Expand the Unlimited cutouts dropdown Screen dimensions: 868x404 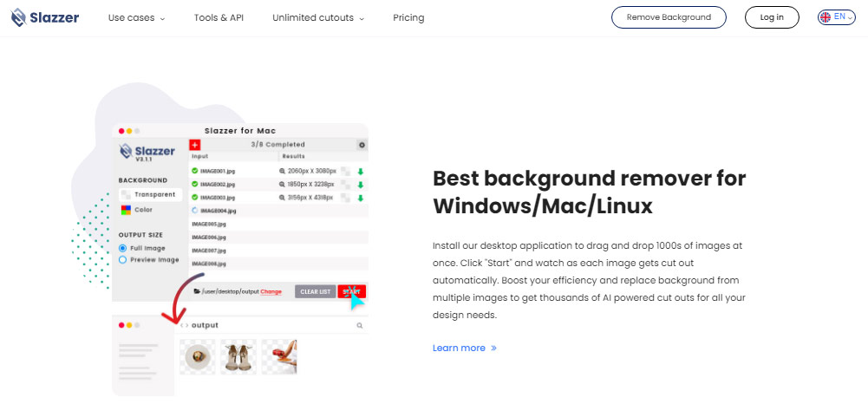(x=317, y=17)
